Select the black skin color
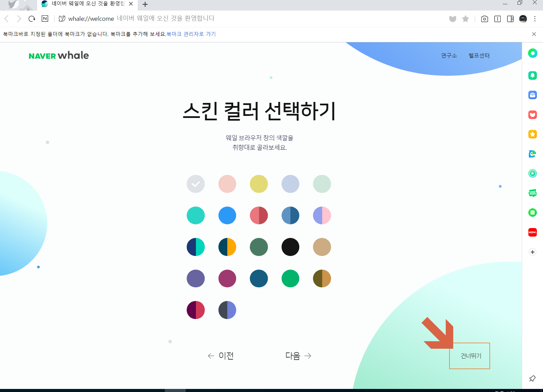The height and width of the screenshot is (392, 543). pyautogui.click(x=290, y=247)
